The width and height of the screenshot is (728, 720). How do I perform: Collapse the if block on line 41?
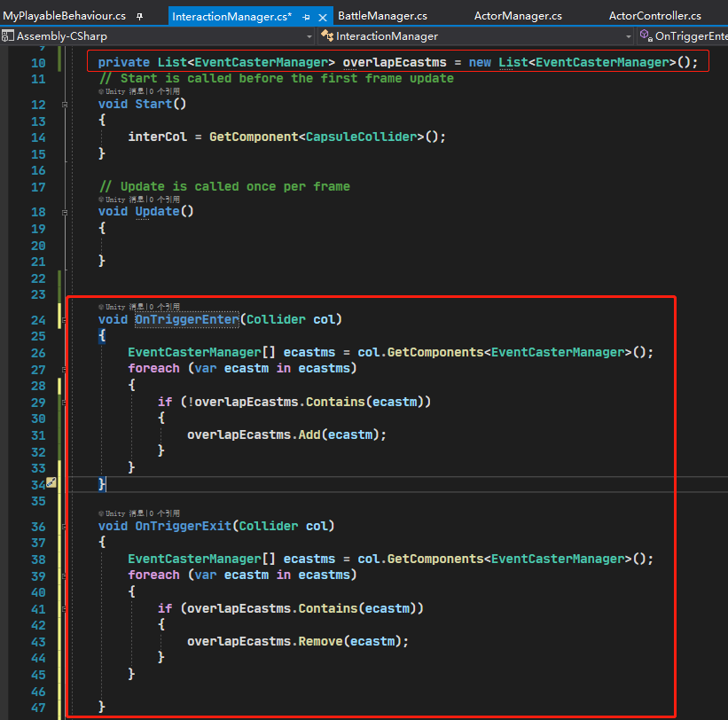click(64, 609)
